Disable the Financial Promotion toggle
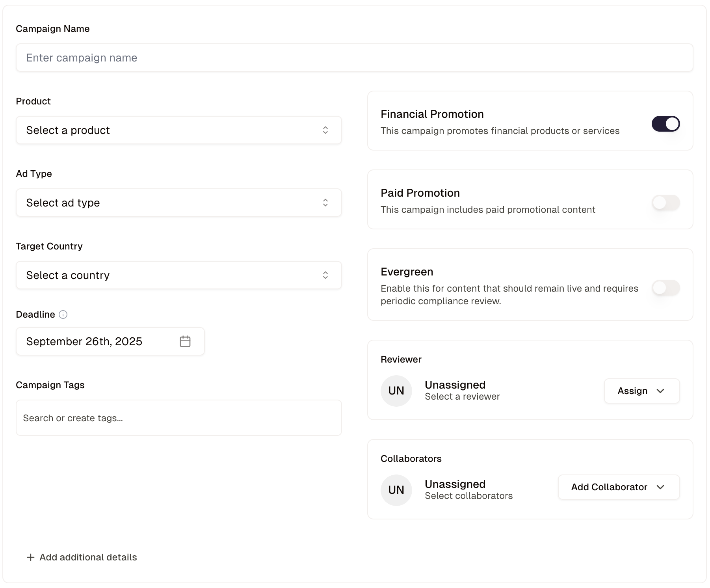This screenshot has width=710, height=588. click(x=665, y=124)
